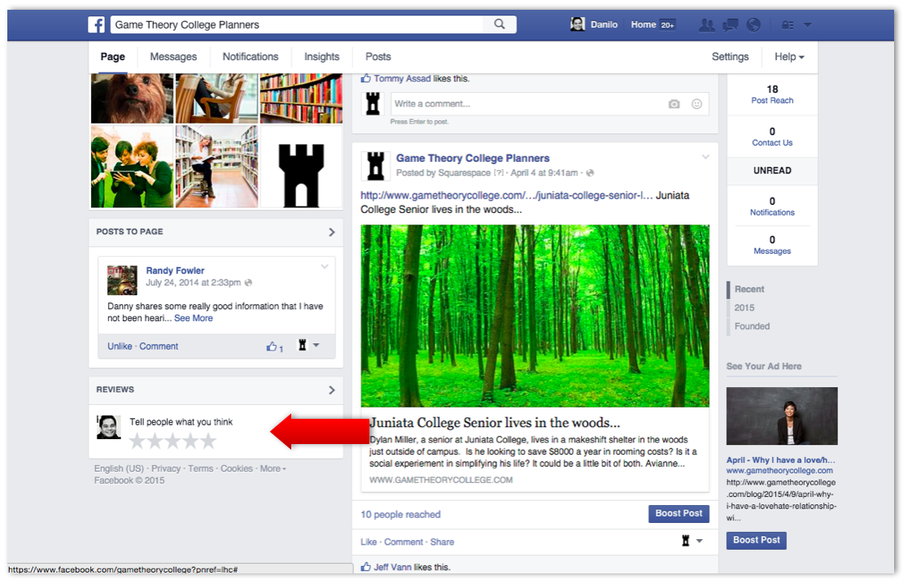Open the Post Reach stat
This screenshot has height=588, width=912.
[x=772, y=94]
